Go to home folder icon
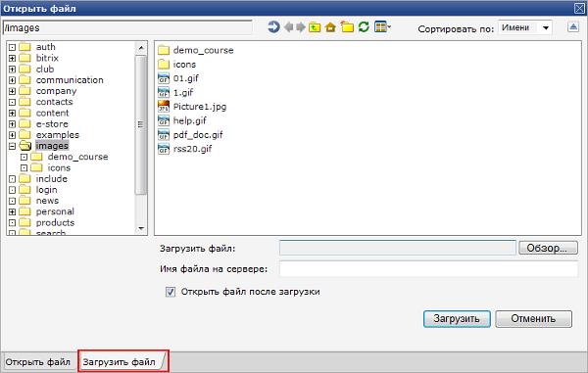This screenshot has height=373, width=588. click(330, 27)
